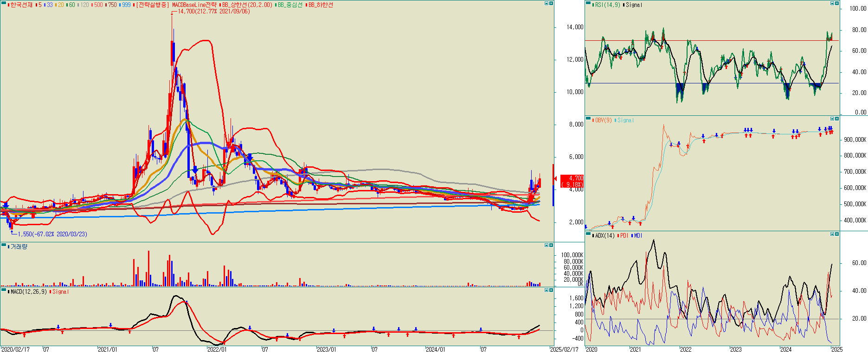
Task: Click the 14,700 high price annotation
Action: tap(214, 11)
